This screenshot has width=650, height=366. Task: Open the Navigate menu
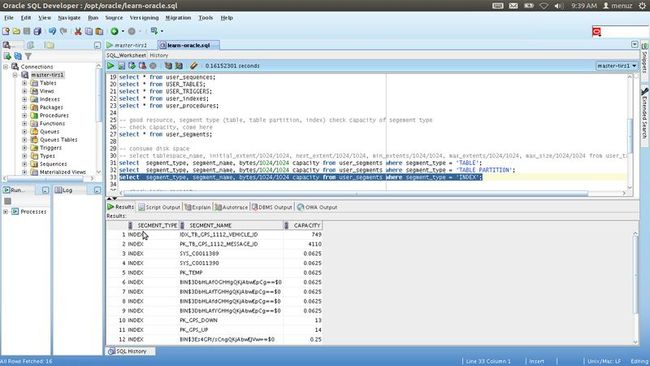pos(69,18)
